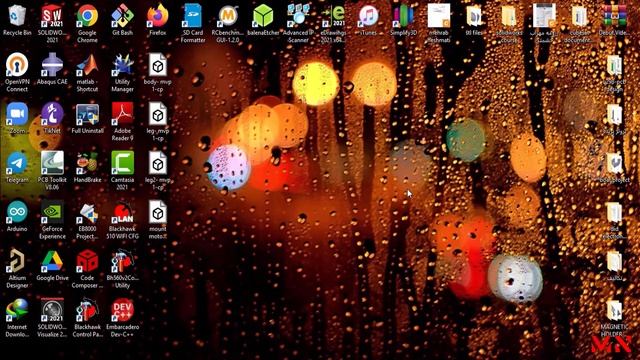Screen dimensions: 640x360
Task: Click the HandBrake pineapple icon
Action: [x=87, y=163]
